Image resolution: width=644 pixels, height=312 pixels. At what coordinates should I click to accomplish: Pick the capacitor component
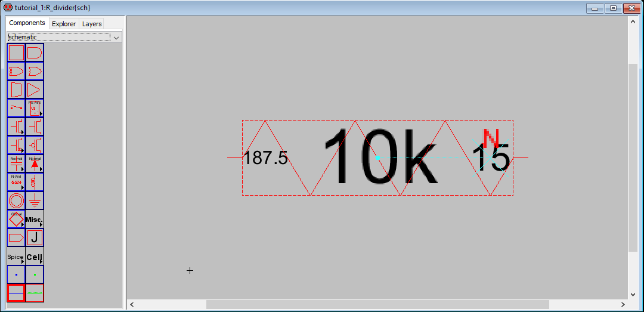tap(16, 163)
